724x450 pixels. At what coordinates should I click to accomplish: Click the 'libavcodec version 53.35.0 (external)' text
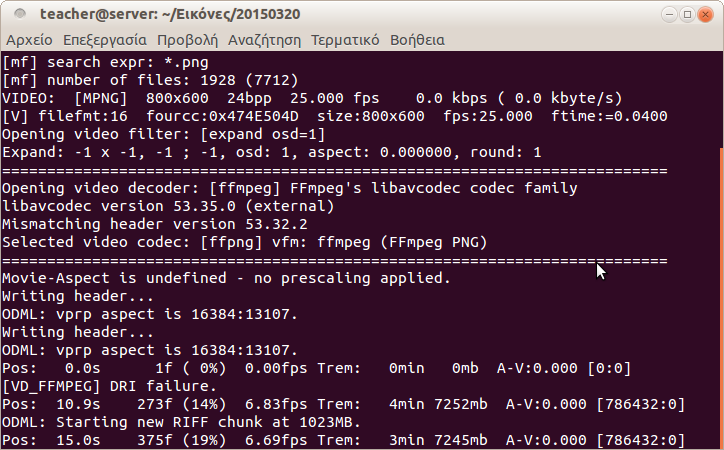tap(168, 206)
